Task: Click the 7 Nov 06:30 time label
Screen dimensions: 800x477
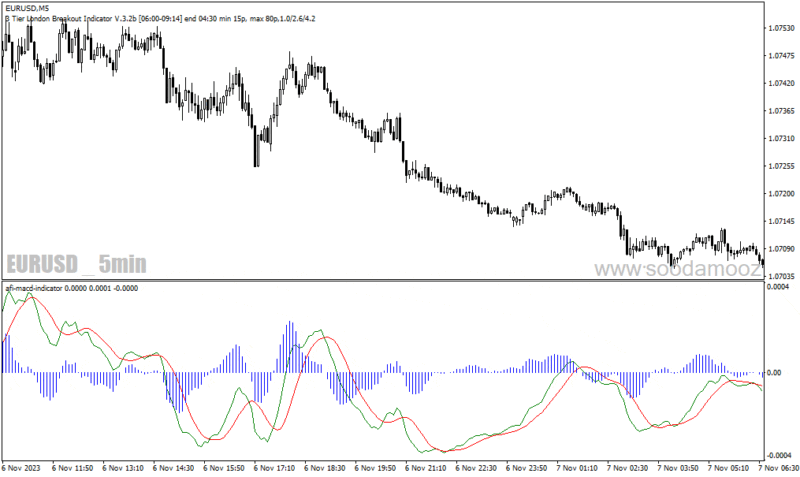Action: click(779, 468)
